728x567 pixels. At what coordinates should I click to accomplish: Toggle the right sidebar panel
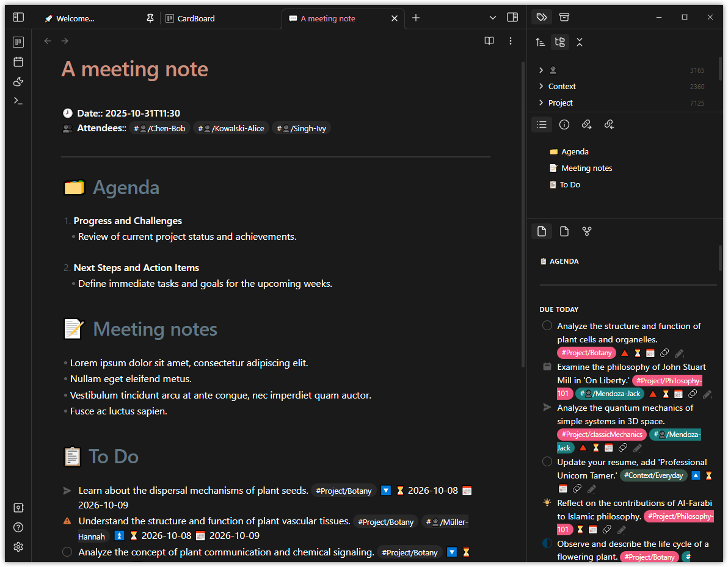[512, 18]
